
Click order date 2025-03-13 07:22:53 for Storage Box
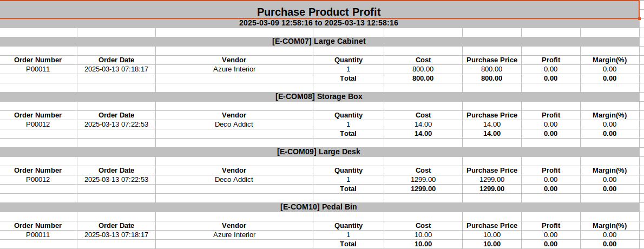pyautogui.click(x=116, y=124)
